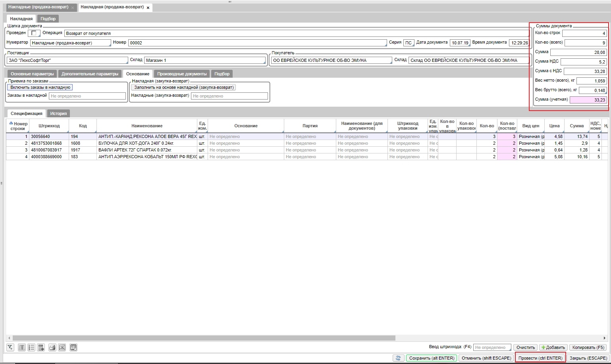Click the numbered list icon in bottom toolbar
This screenshot has width=611, height=364.
[x=31, y=347]
